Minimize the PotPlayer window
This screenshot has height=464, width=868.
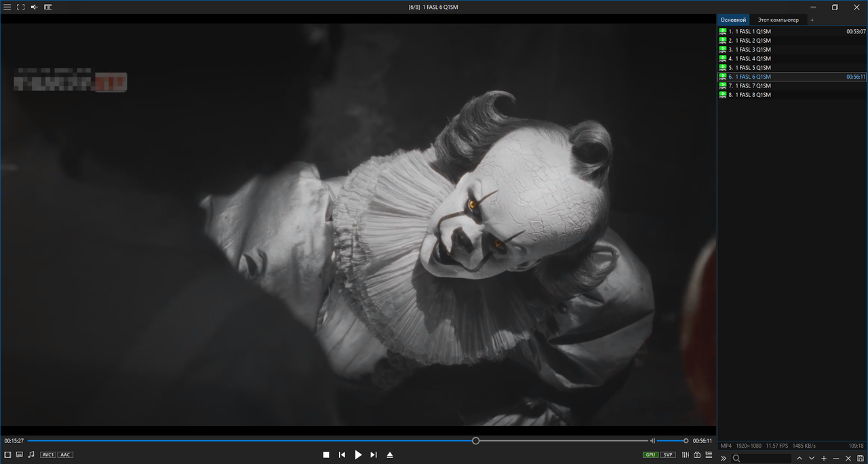tap(812, 7)
